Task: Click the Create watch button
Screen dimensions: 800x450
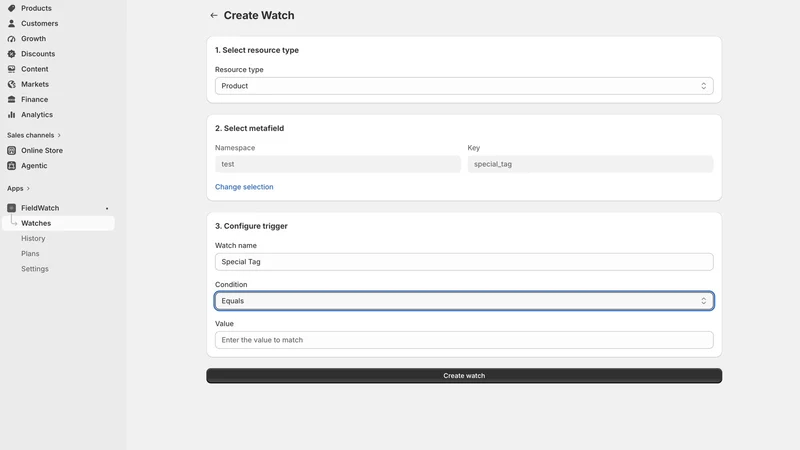Action: (464, 376)
